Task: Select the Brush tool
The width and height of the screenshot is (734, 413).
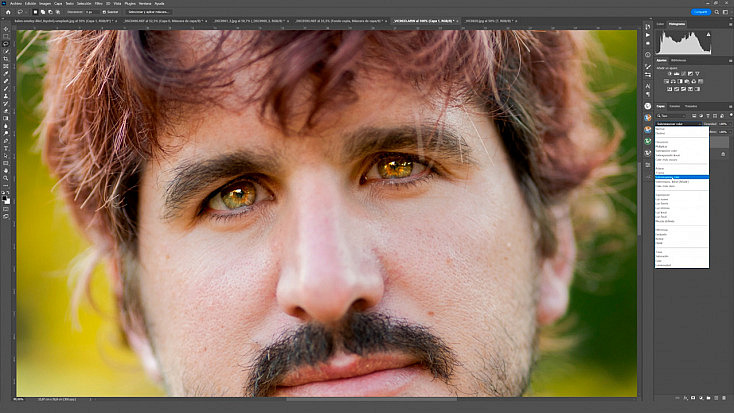Action: pos(6,88)
